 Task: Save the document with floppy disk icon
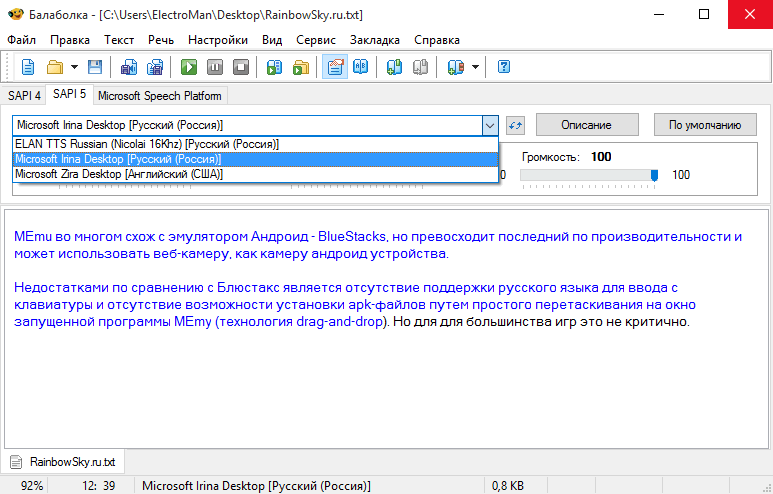[x=95, y=67]
